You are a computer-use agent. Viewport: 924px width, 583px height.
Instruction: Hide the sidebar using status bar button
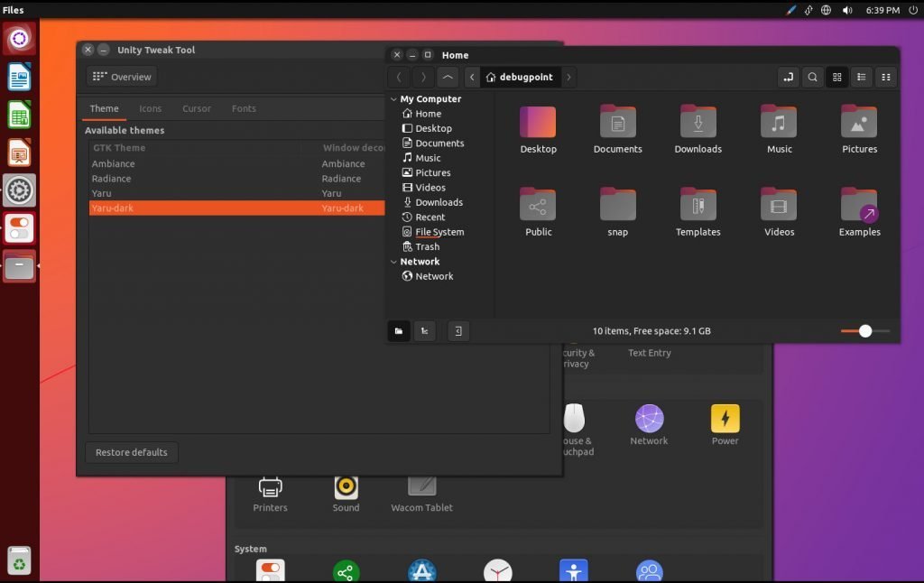458,331
